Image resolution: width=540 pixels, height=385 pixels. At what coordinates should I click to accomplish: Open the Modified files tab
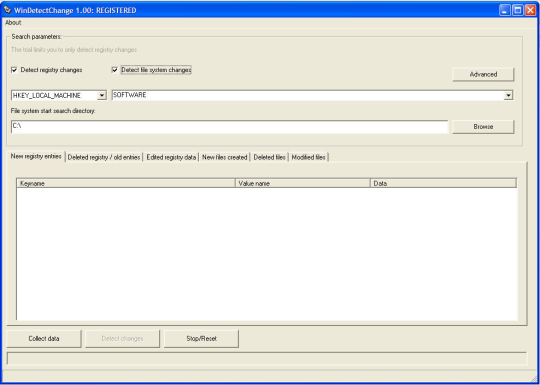pyautogui.click(x=309, y=157)
